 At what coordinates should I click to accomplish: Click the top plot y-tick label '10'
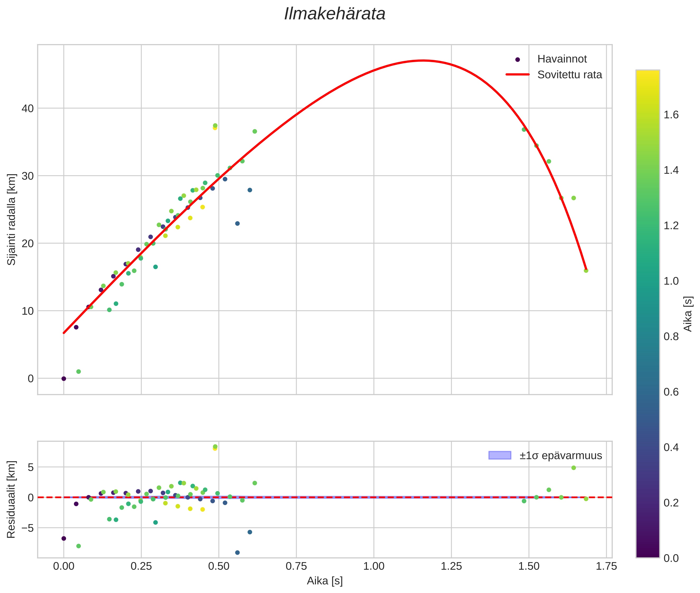coord(28,311)
